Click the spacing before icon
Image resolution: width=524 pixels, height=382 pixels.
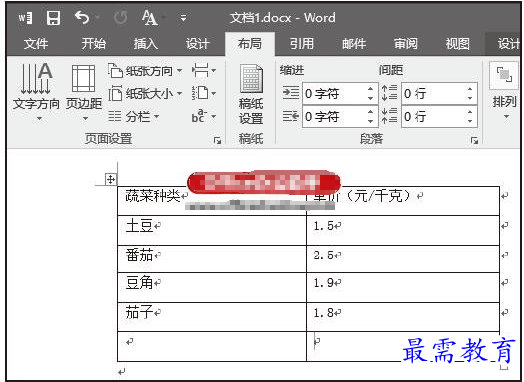point(390,93)
